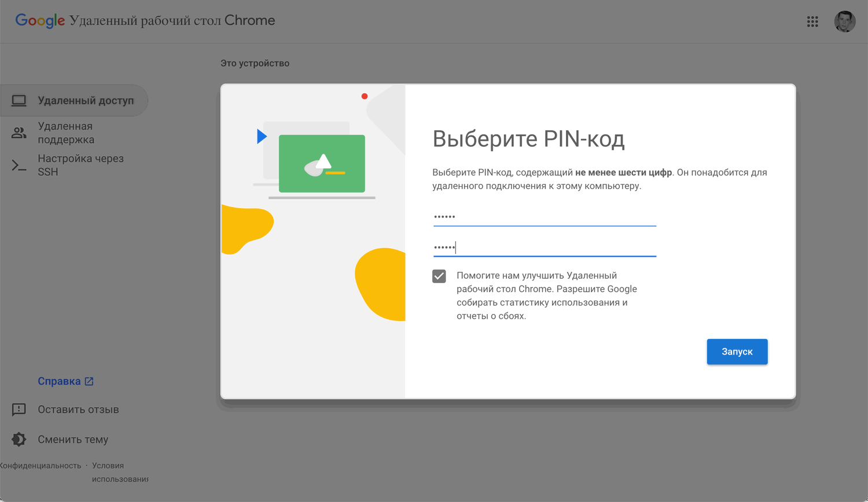Click the PIN confirmation field
This screenshot has width=868, height=502.
coord(544,247)
